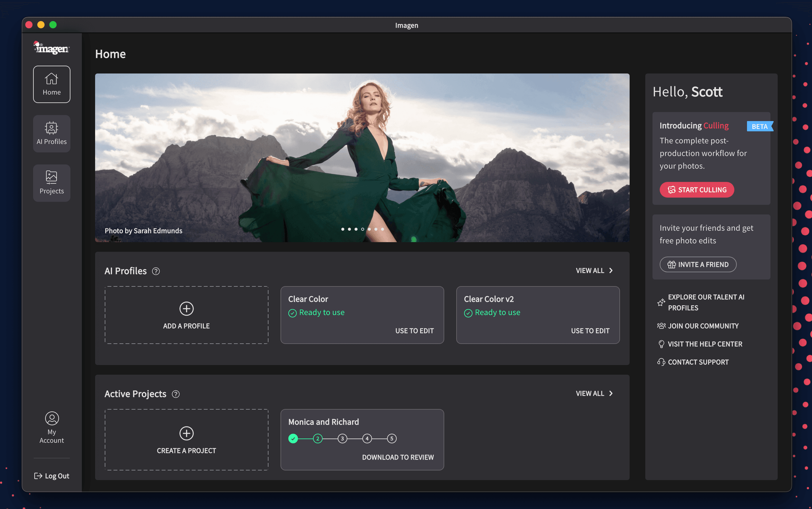Click Ready to use checkmark on Clear Color v2
812x509 pixels.
pyautogui.click(x=468, y=313)
